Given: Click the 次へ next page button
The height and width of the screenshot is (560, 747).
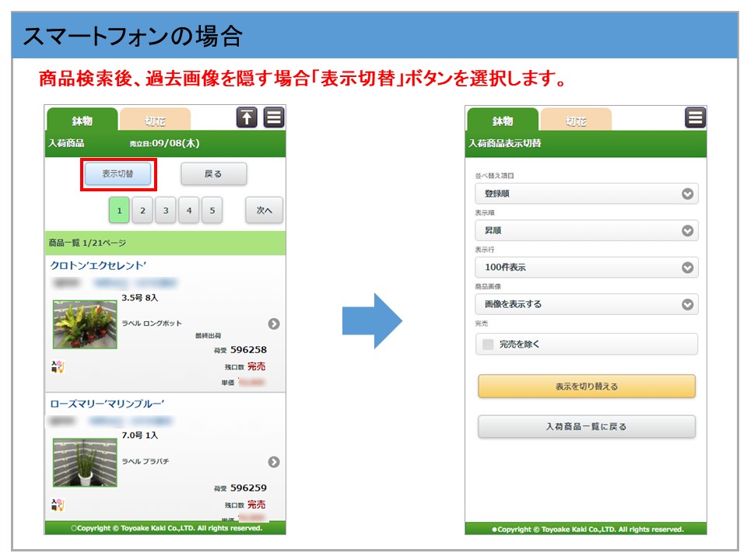Looking at the screenshot, I should [264, 210].
